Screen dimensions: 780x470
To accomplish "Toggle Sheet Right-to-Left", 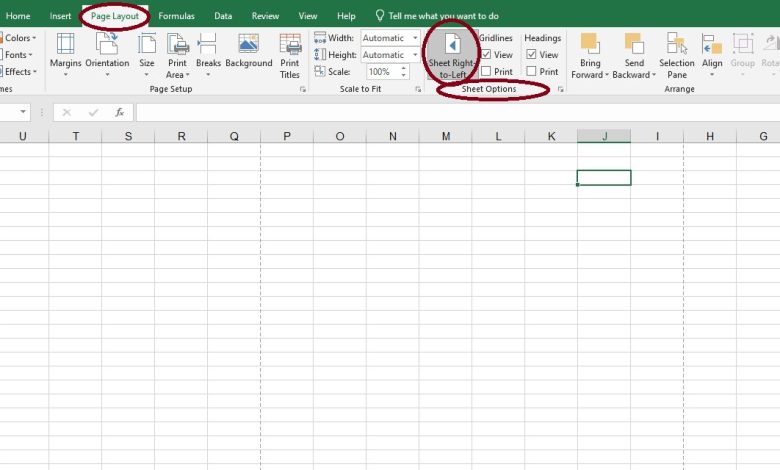I will click(x=452, y=55).
